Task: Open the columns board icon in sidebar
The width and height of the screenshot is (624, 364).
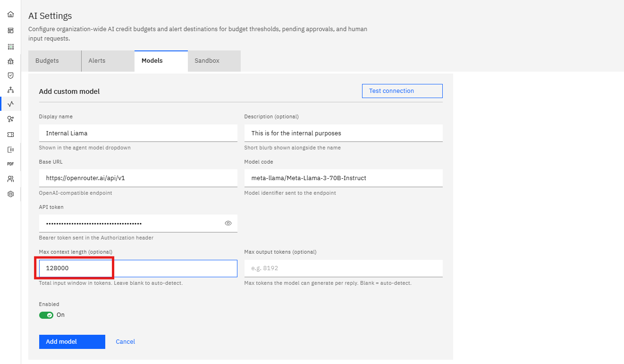Action: (10, 149)
